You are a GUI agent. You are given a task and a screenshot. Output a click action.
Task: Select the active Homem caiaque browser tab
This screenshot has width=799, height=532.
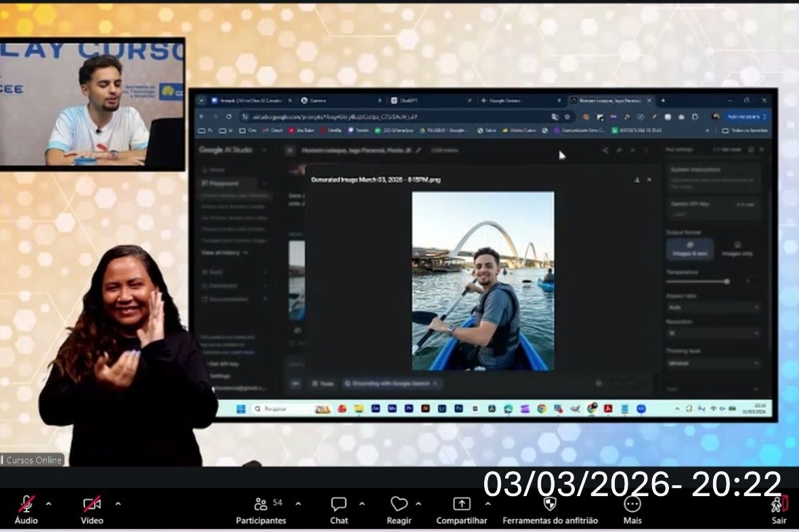coord(611,100)
